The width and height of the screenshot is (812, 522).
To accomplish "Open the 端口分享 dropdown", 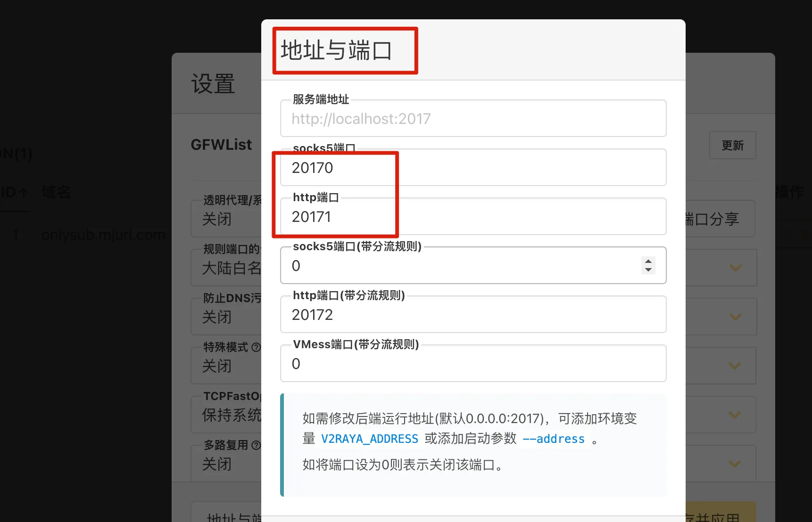I will pos(719,219).
